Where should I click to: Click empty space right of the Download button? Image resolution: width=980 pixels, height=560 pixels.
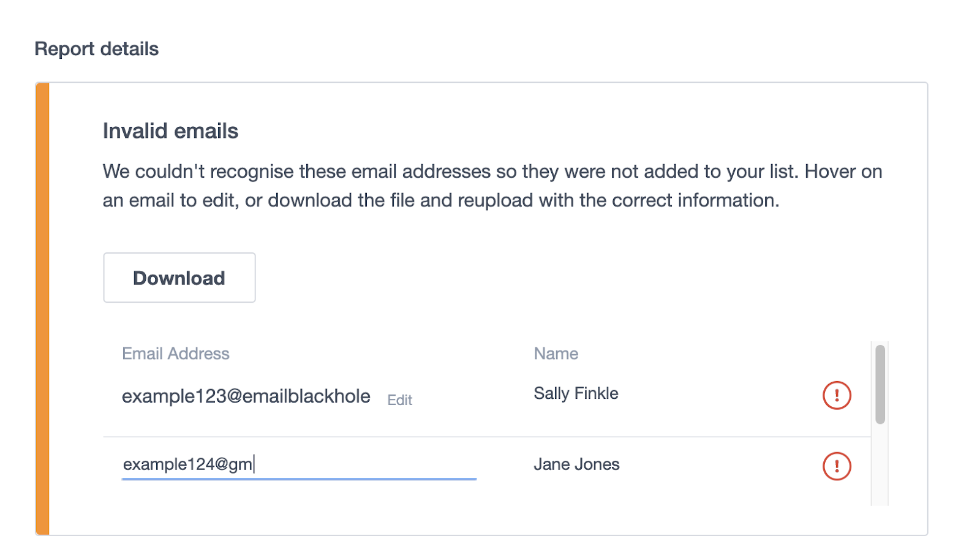point(490,278)
